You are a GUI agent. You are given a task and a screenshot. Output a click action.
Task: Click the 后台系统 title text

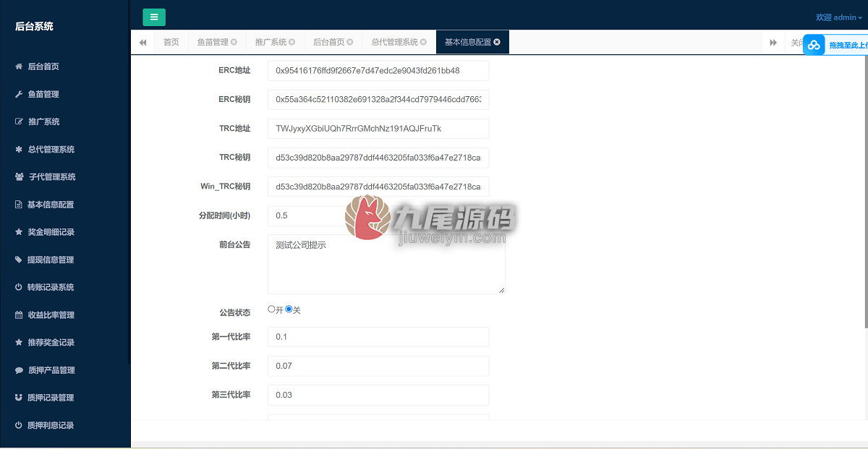point(34,27)
